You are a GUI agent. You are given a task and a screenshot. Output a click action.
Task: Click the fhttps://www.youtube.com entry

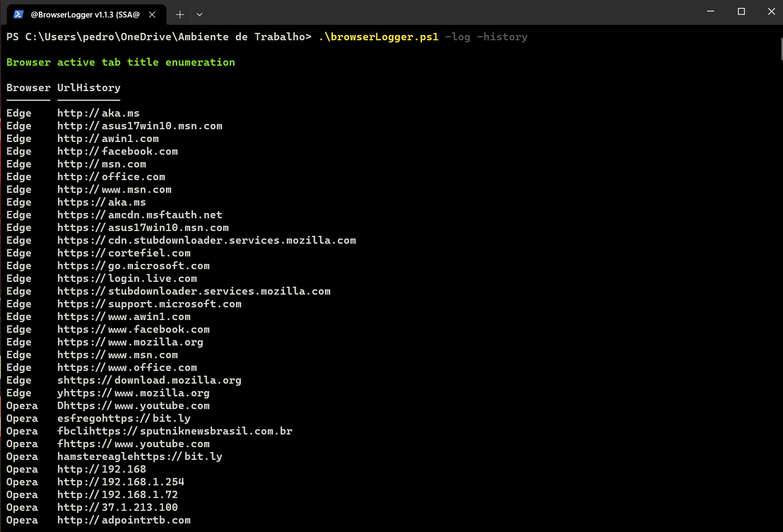134,444
